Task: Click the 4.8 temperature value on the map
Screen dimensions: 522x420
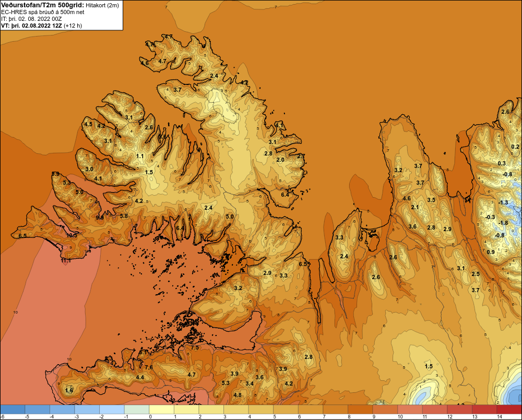Action: [x=238, y=395]
